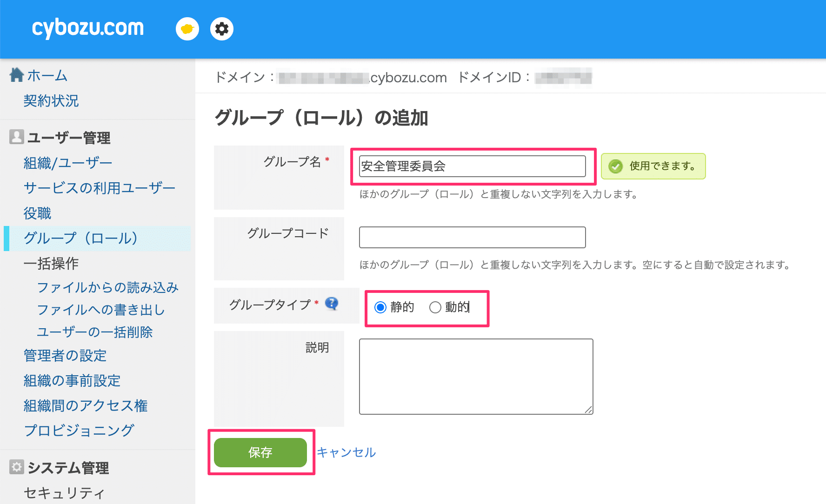Click the キャンセル link
Viewport: 826px width, 504px height.
pyautogui.click(x=346, y=452)
